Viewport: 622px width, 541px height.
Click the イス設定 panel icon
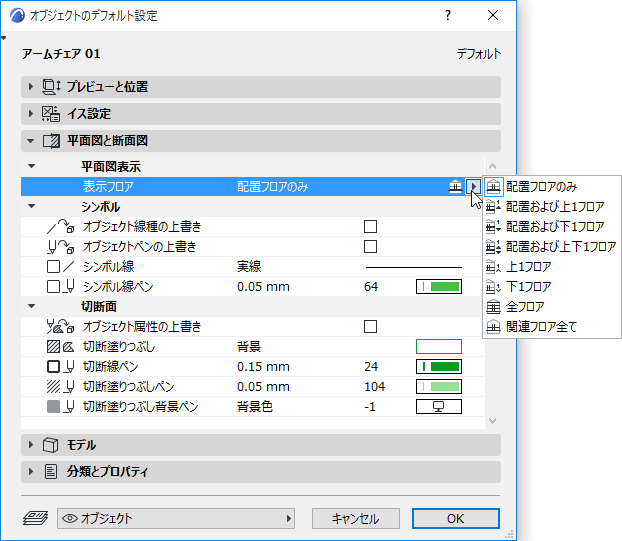(51, 113)
